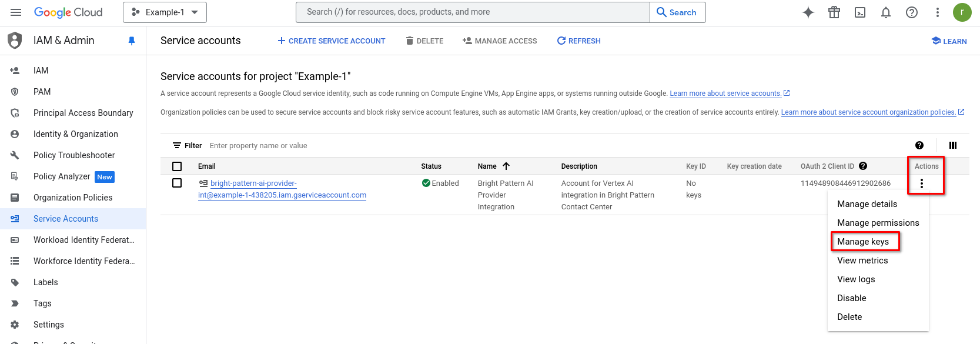Click Manage Access button
The width and height of the screenshot is (980, 344).
click(500, 41)
